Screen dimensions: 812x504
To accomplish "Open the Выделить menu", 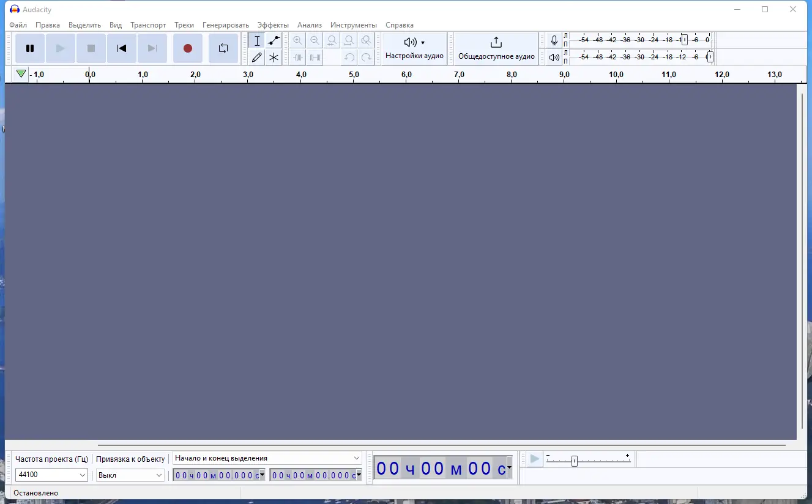I will [x=84, y=25].
